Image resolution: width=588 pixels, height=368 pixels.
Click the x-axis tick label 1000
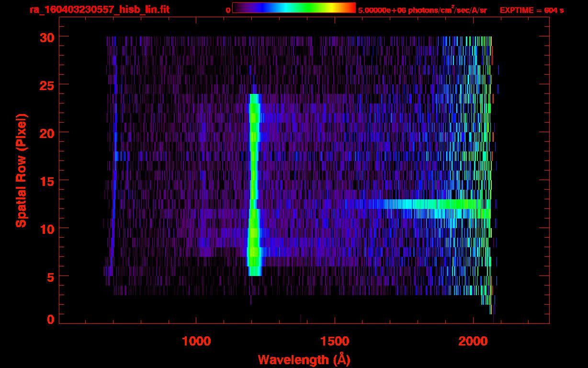196,341
